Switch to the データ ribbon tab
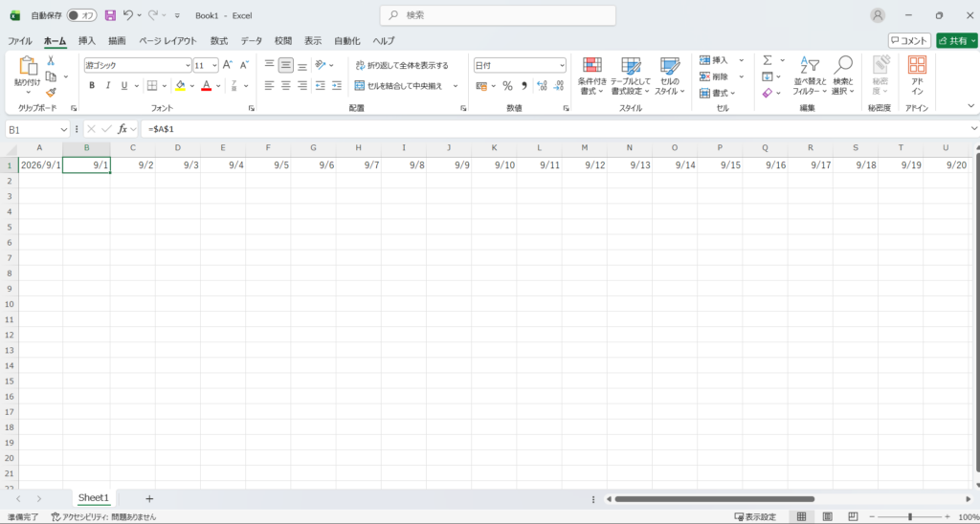The height and width of the screenshot is (524, 980). click(x=252, y=40)
